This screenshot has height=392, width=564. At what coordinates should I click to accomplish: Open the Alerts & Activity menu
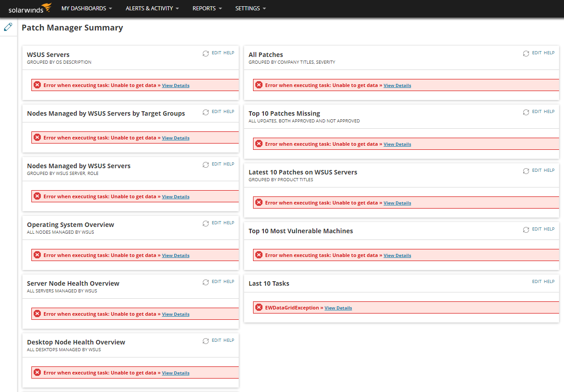(152, 9)
